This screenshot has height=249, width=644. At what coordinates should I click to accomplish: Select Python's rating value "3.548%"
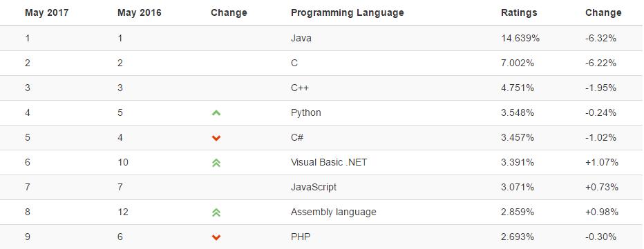tap(518, 113)
